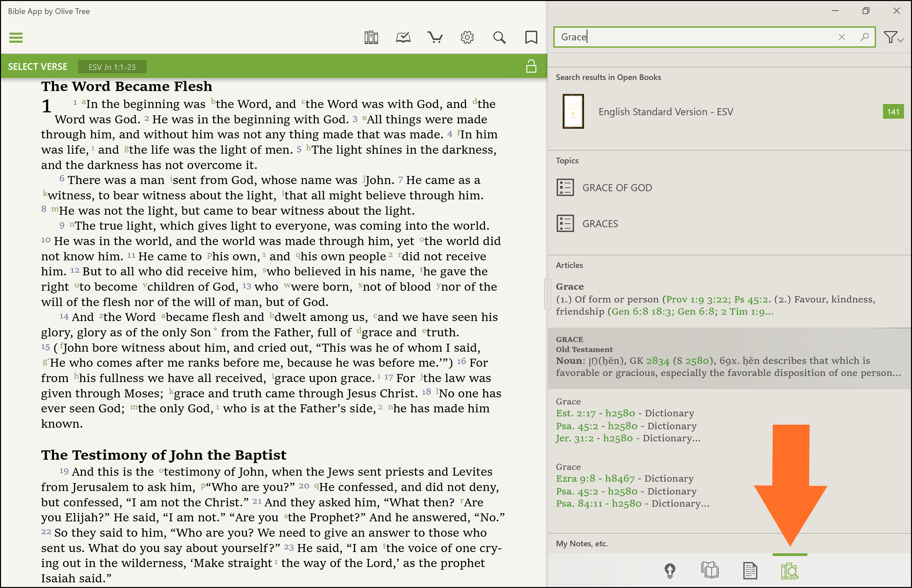Open the bookmark ribbon icon

tap(531, 37)
